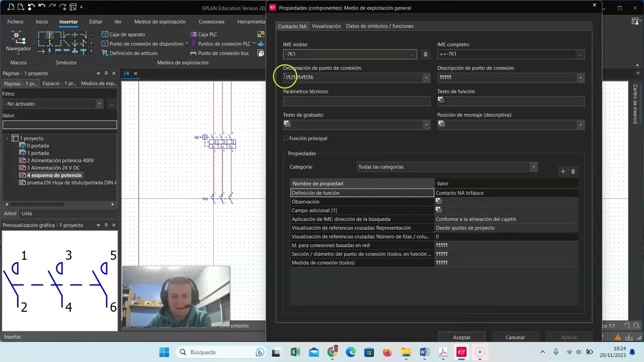The width and height of the screenshot is (644, 362).
Task: Pin the Páginas panel
Action: click(x=106, y=73)
